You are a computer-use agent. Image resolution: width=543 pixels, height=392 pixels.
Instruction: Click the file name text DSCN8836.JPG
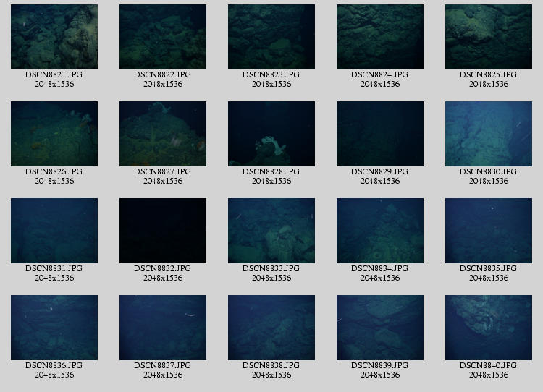click(x=54, y=365)
